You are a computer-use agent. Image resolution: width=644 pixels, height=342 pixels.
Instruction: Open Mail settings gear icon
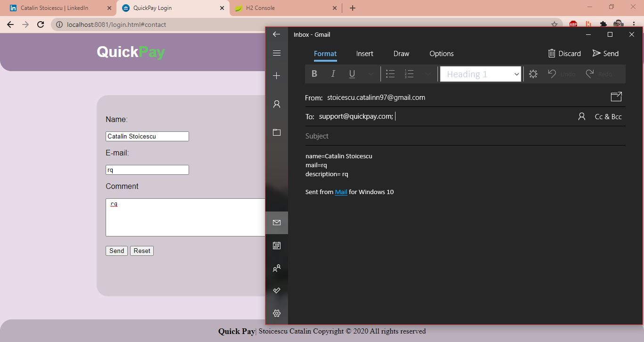[277, 313]
